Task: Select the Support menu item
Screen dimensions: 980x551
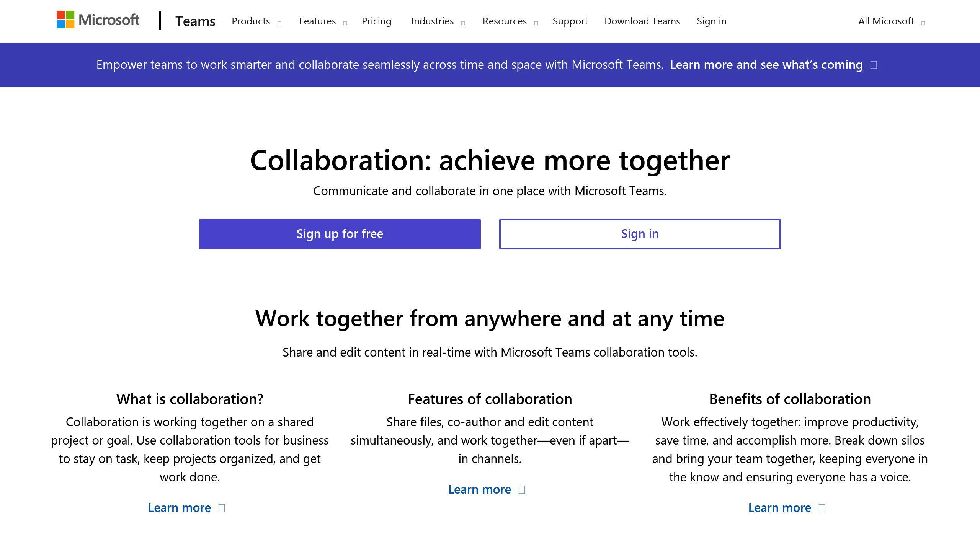Action: (x=571, y=21)
